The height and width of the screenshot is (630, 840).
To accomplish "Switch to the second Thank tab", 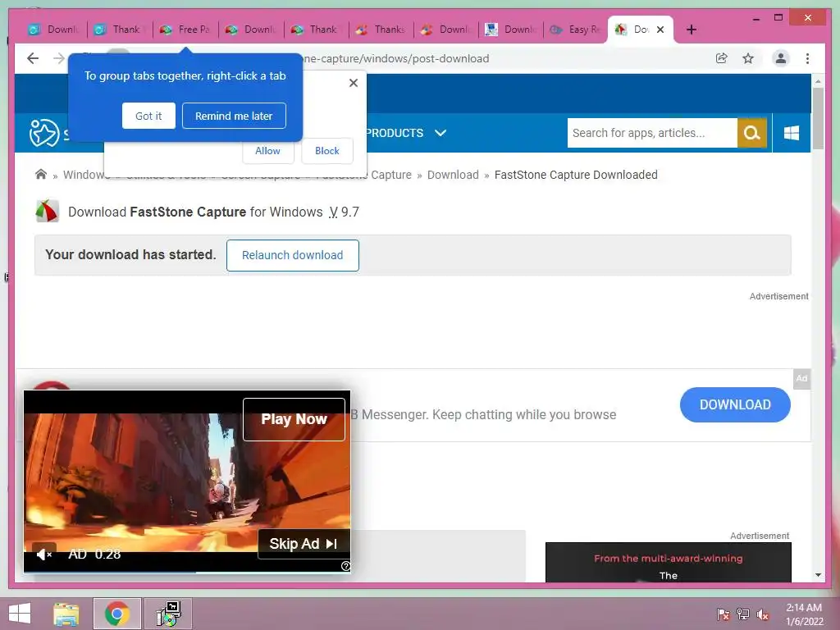I will pyautogui.click(x=316, y=30).
